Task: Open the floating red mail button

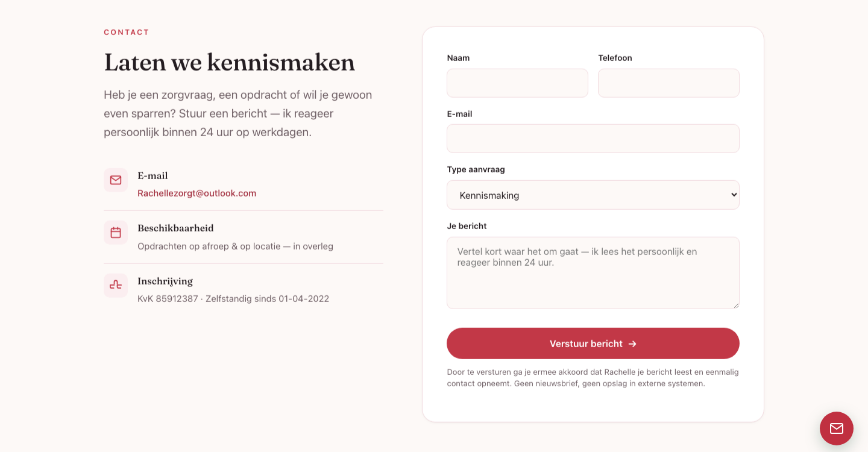Action: pyautogui.click(x=837, y=428)
